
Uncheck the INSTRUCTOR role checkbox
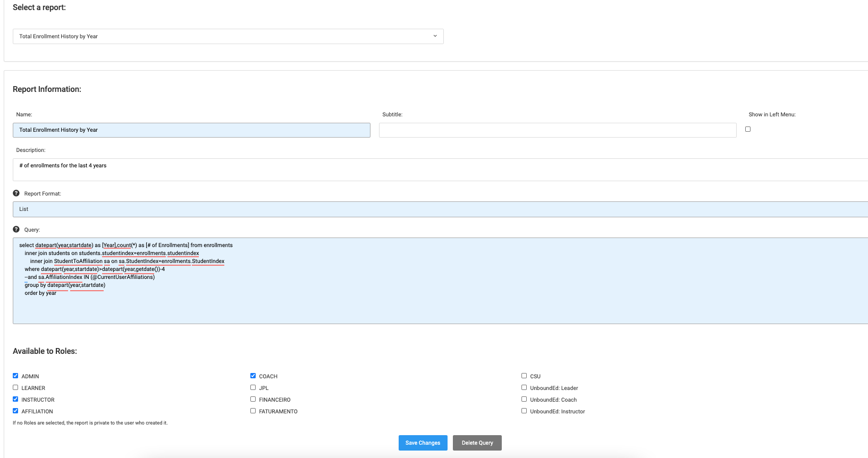[15, 399]
